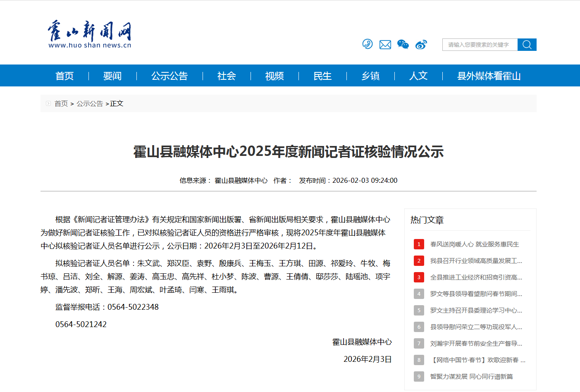Click the hotline number 0564-5022348
This screenshot has width=580, height=392.
click(133, 307)
